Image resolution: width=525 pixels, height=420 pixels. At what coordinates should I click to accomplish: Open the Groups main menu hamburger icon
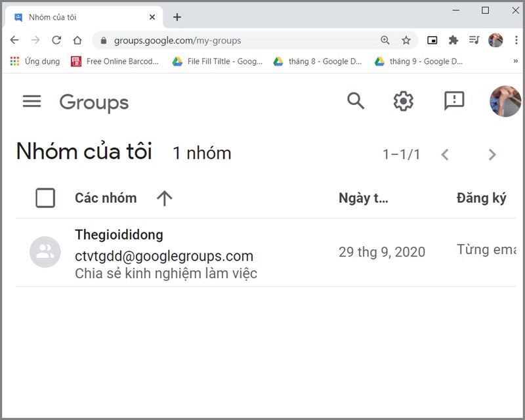click(x=31, y=101)
